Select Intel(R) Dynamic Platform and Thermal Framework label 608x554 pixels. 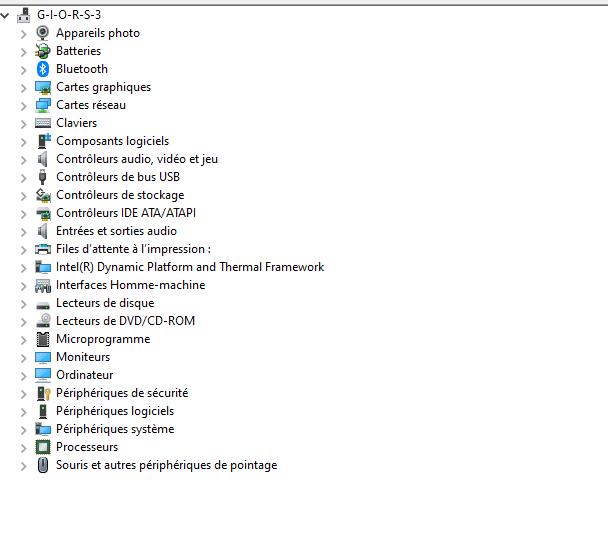(x=190, y=267)
